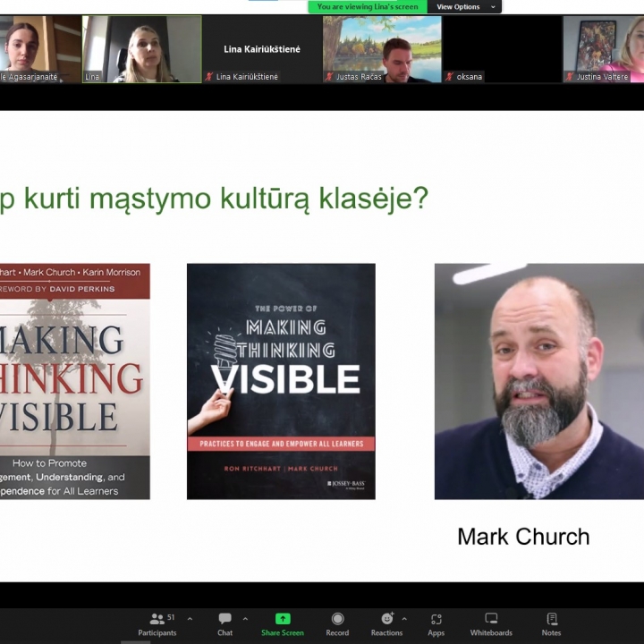Expand the Chat options caret
Screen dimensions: 644x644
click(x=245, y=619)
